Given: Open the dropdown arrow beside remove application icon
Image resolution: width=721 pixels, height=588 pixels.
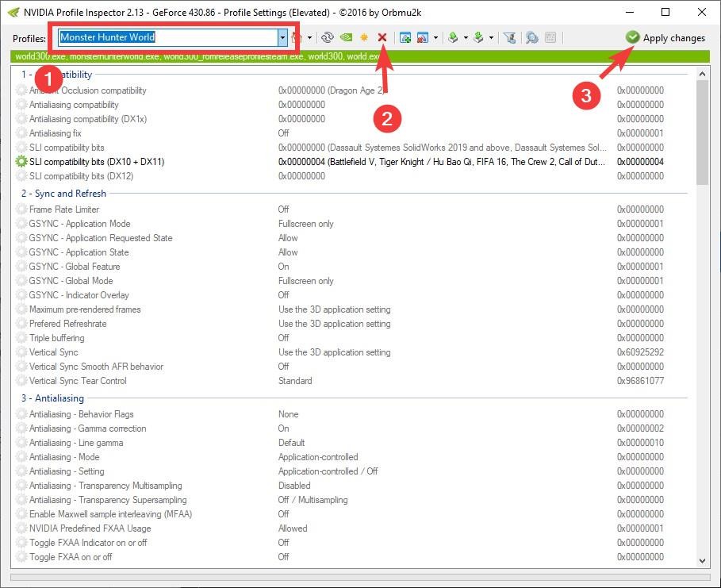Looking at the screenshot, I should pos(435,37).
